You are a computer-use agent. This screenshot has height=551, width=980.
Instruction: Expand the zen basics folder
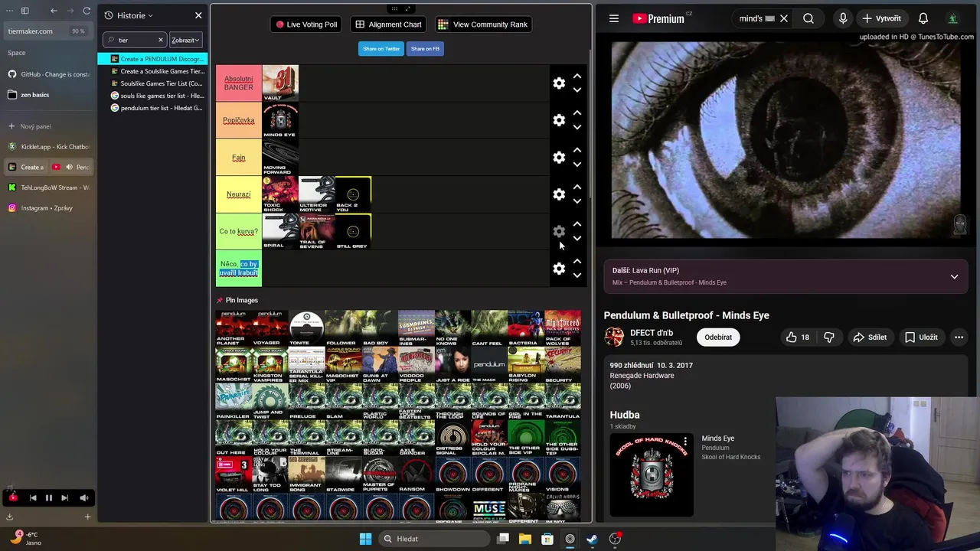(47, 95)
